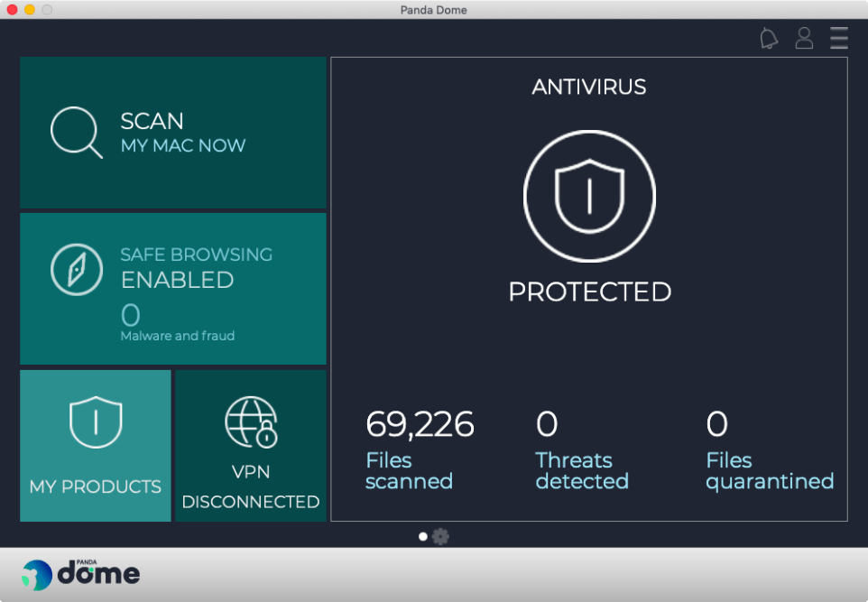Click the 'Malware and fraud' label
The width and height of the screenshot is (868, 602).
coord(178,336)
